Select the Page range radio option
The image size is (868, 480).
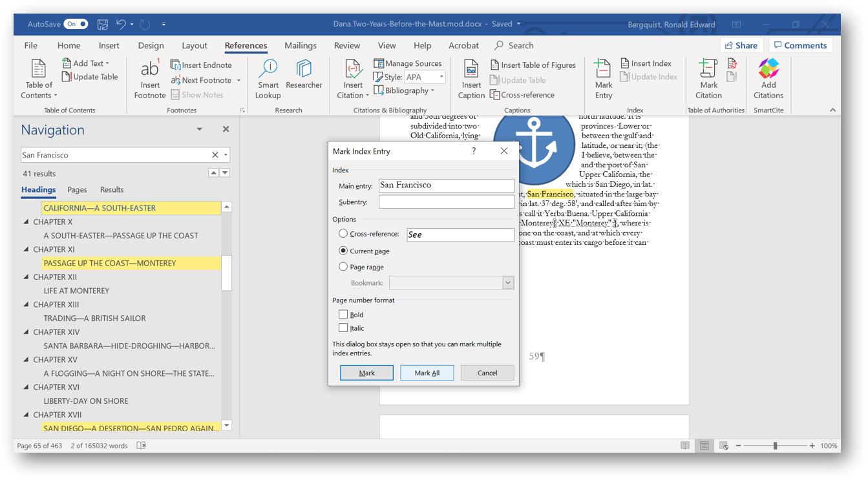point(343,267)
